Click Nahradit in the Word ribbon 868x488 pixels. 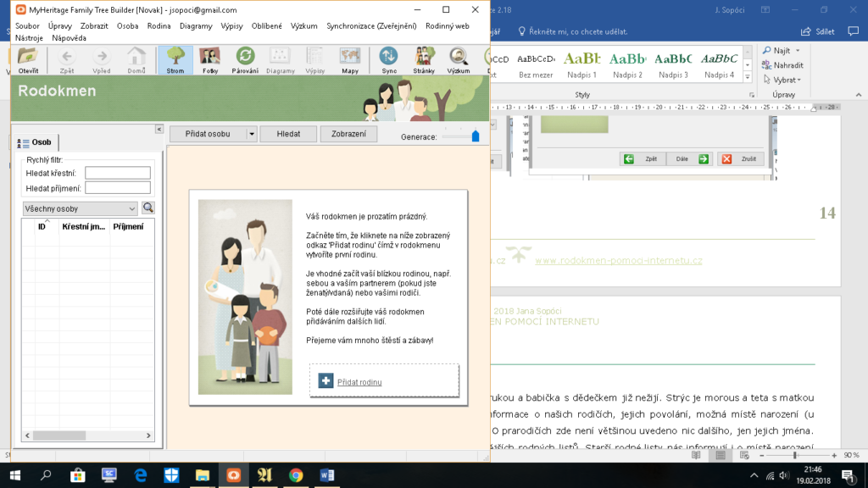pos(782,64)
